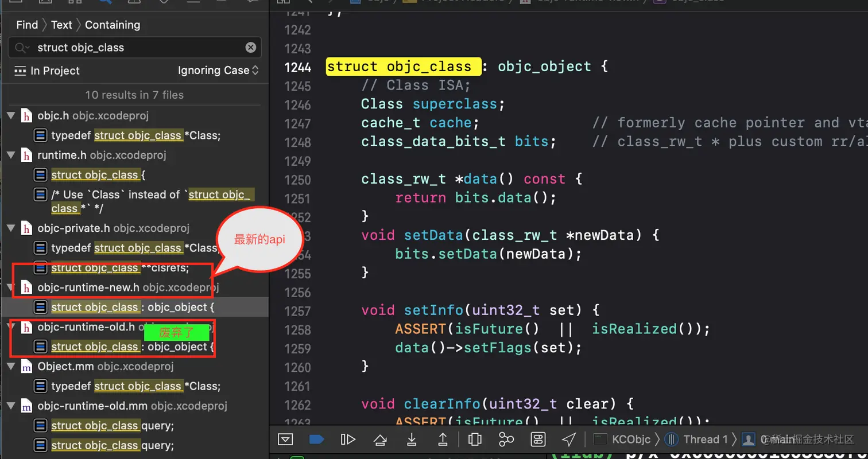
Task: Collapse the objc-private.h results group
Action: point(10,228)
